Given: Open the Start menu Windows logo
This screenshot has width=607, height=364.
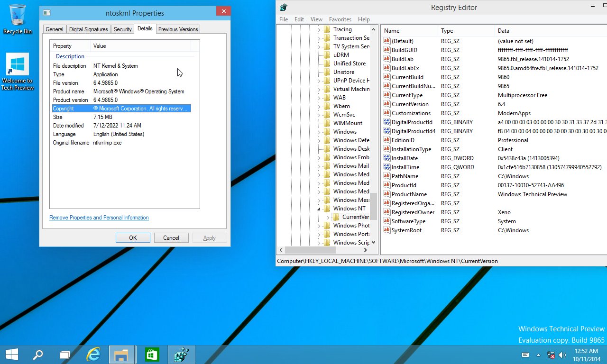Looking at the screenshot, I should point(12,355).
